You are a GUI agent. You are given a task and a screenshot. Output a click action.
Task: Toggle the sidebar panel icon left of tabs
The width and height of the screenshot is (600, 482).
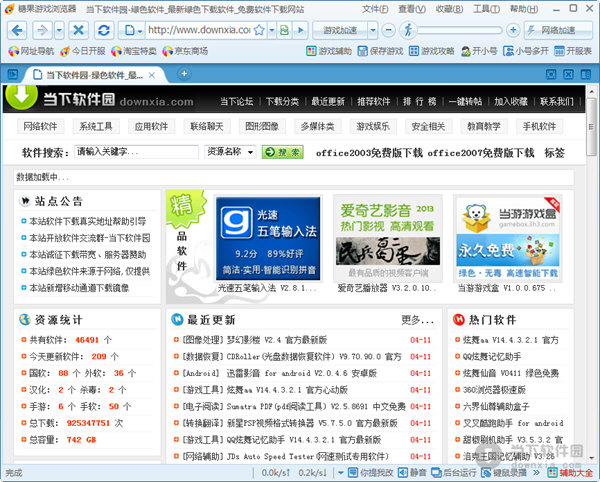pos(12,74)
